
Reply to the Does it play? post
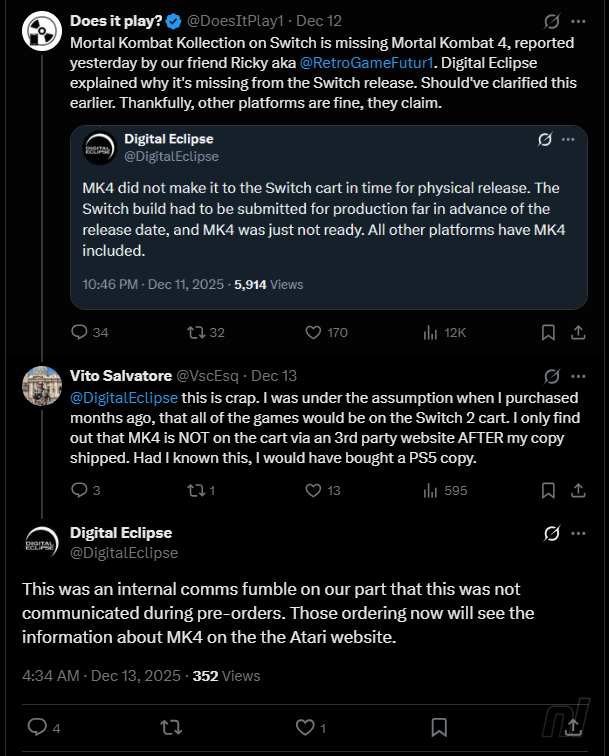pyautogui.click(x=80, y=332)
